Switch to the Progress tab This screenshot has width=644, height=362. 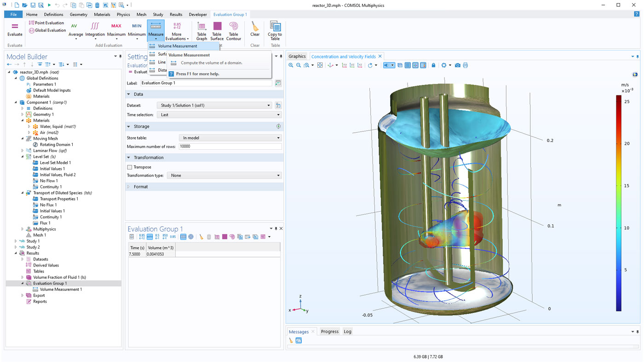(x=329, y=332)
